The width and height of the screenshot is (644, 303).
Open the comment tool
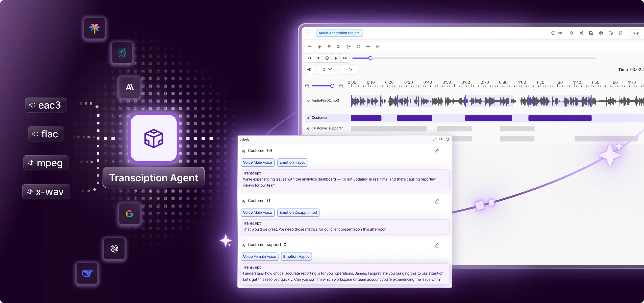(x=348, y=47)
